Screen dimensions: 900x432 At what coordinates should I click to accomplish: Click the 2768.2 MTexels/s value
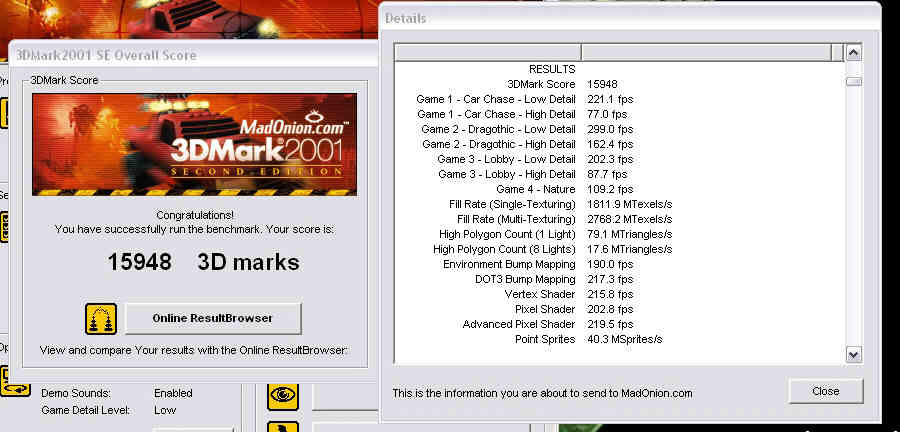click(630, 219)
